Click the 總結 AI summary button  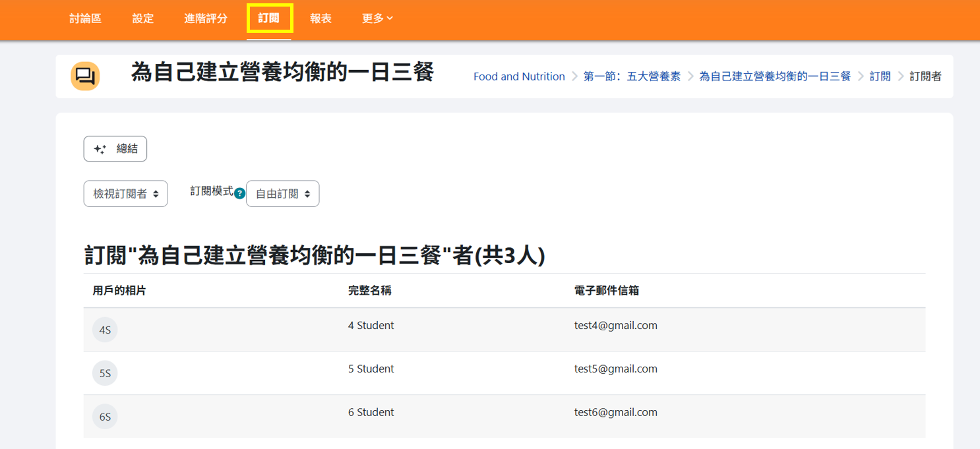[x=115, y=149]
